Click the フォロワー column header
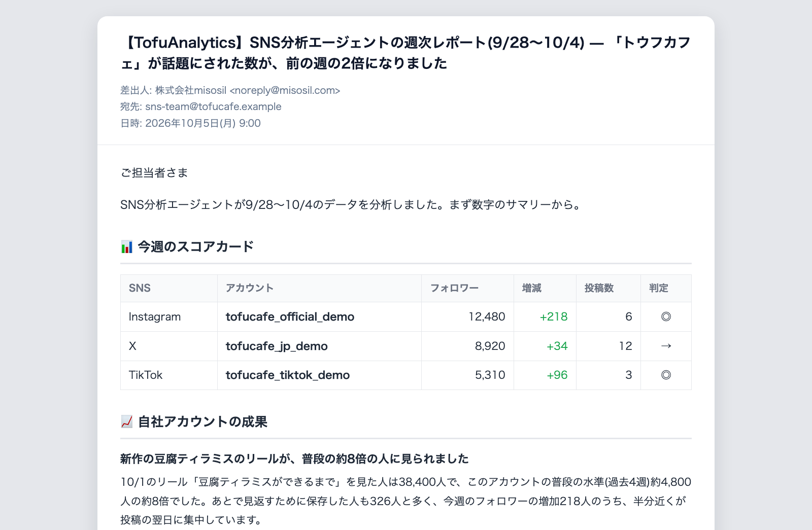The image size is (812, 530). pos(454,288)
